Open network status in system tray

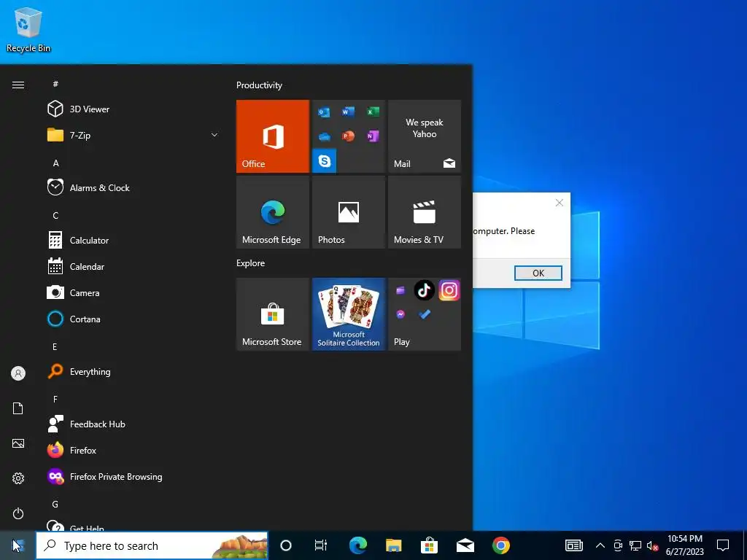635,545
